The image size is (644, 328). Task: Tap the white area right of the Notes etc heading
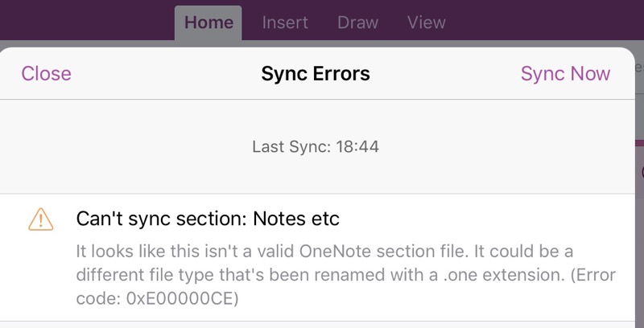click(x=485, y=219)
